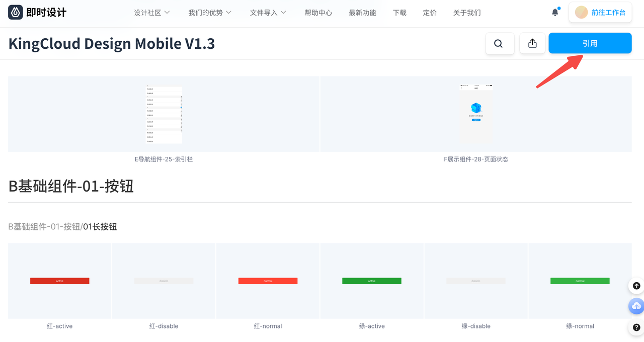Go to 下载 page

point(399,13)
